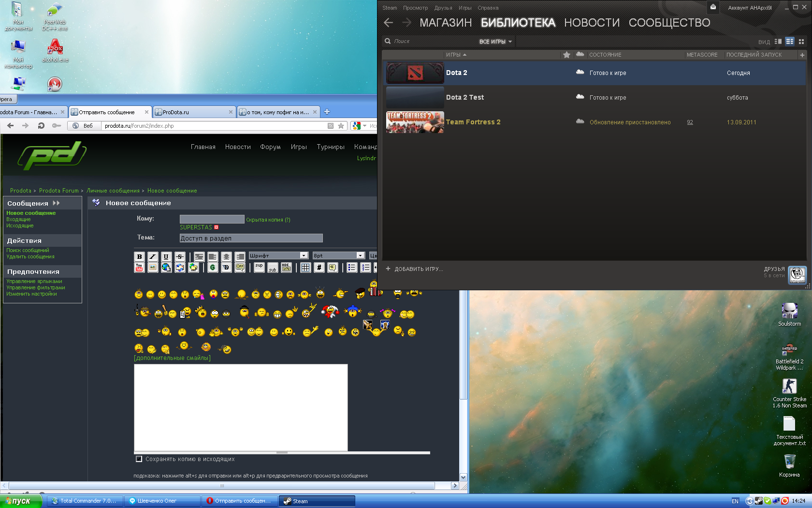Go to СООБЩЕСТВО section in Steam
The width and height of the screenshot is (812, 508).
click(669, 23)
